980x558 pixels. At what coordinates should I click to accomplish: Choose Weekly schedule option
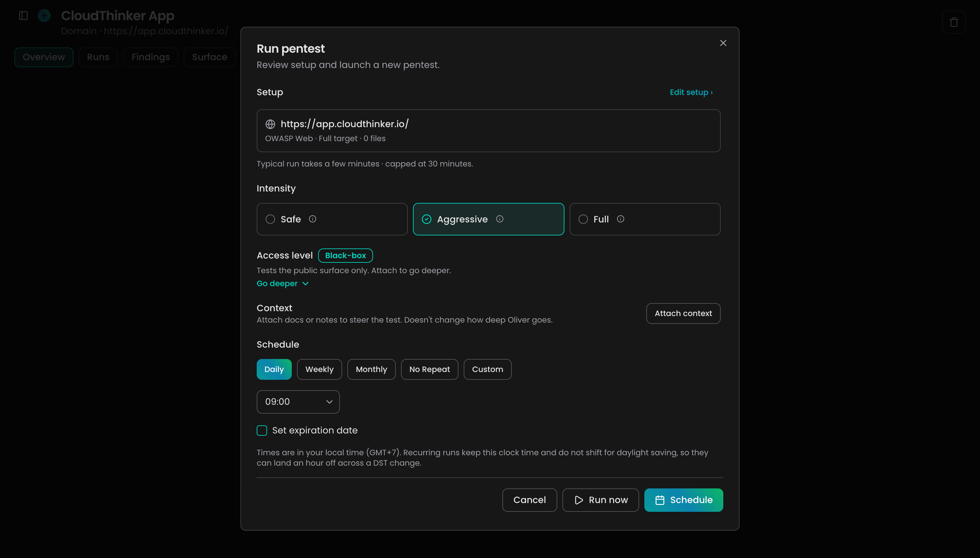(x=319, y=369)
